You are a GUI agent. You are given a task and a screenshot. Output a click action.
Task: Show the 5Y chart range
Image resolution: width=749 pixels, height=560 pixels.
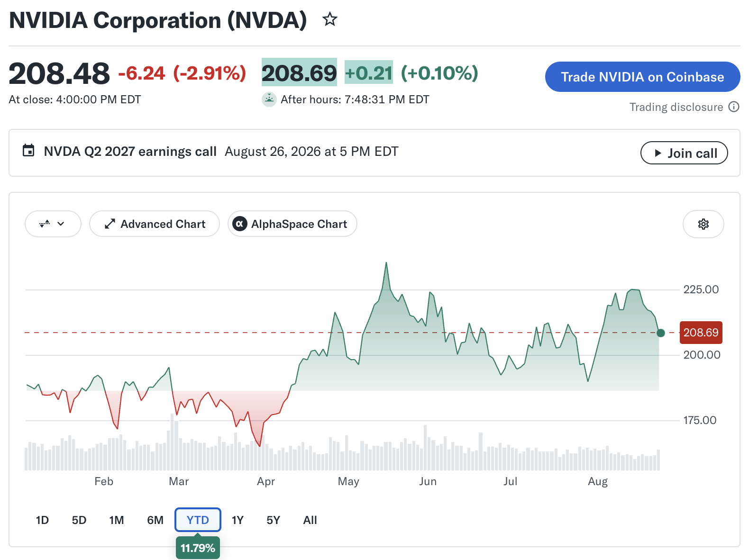[274, 520]
